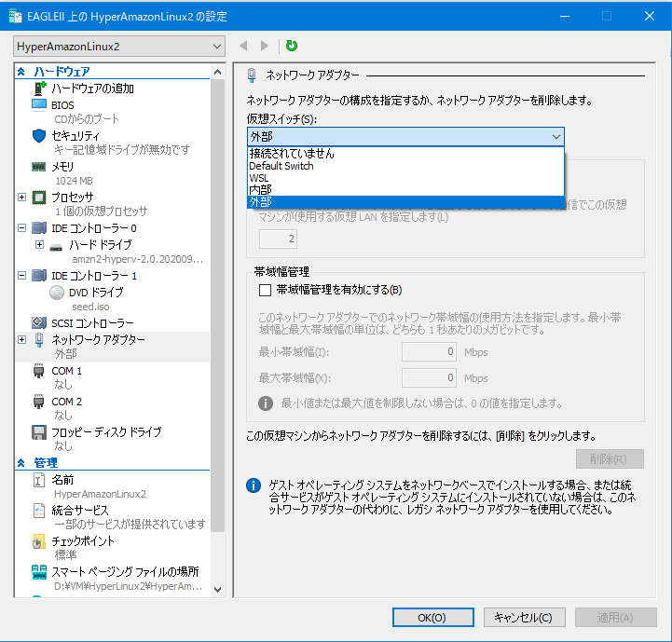Click the floppy disk drive icon
This screenshot has width=672, height=642.
point(39,432)
